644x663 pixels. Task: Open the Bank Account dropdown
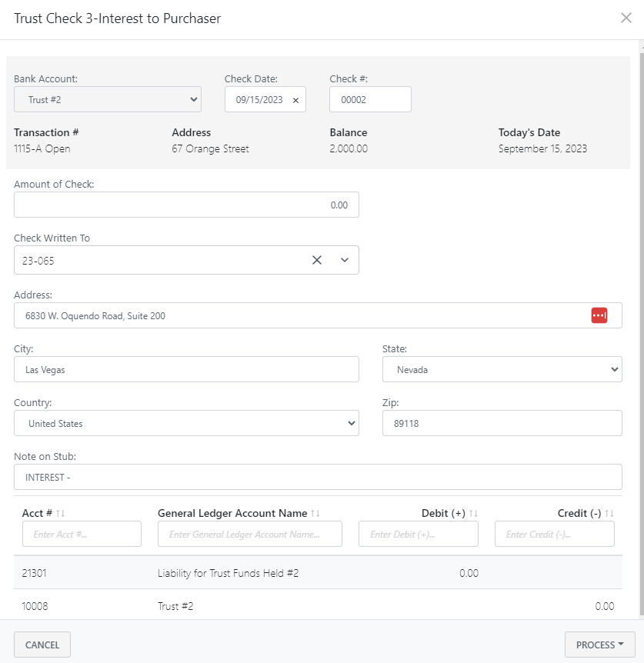pos(108,99)
